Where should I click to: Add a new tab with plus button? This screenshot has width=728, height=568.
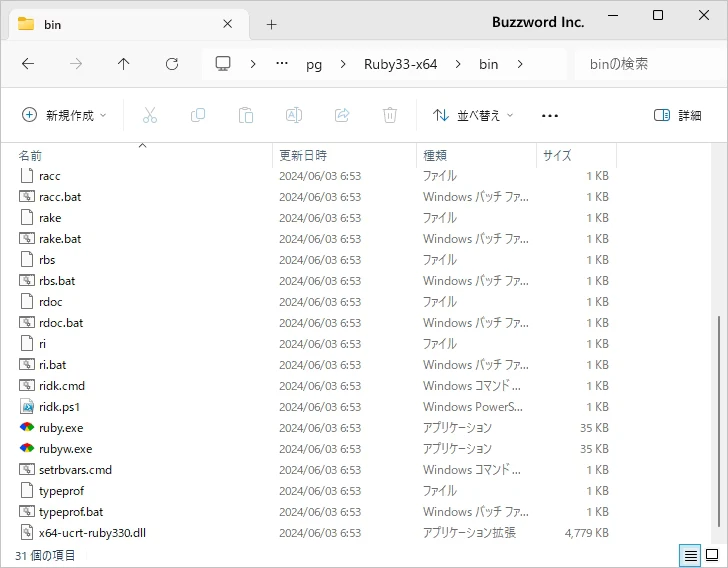[x=272, y=24]
